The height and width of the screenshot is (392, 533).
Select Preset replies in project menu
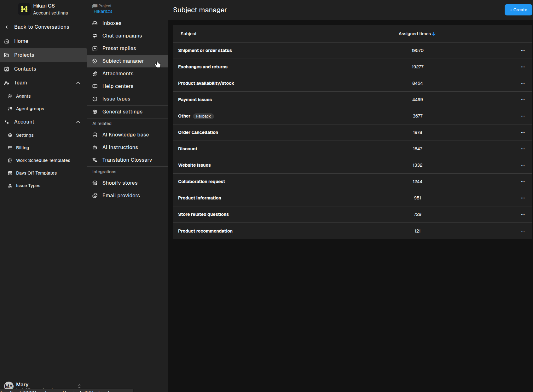[x=127, y=49]
